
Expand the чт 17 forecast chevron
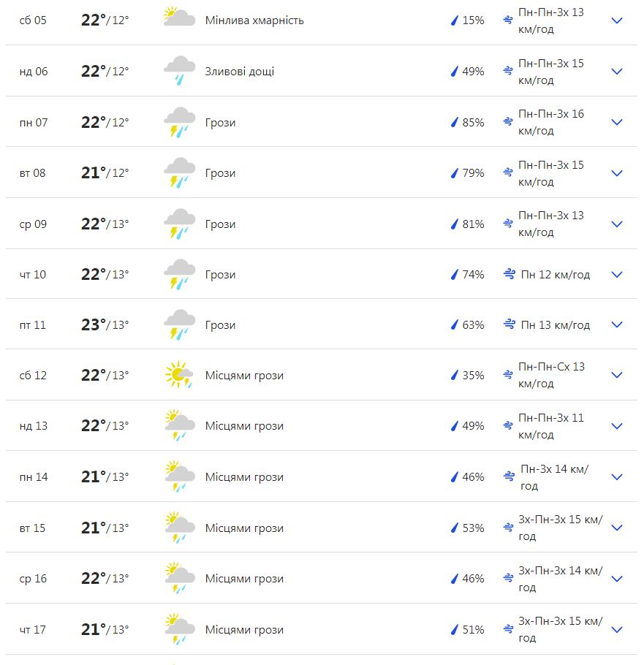pos(617,629)
